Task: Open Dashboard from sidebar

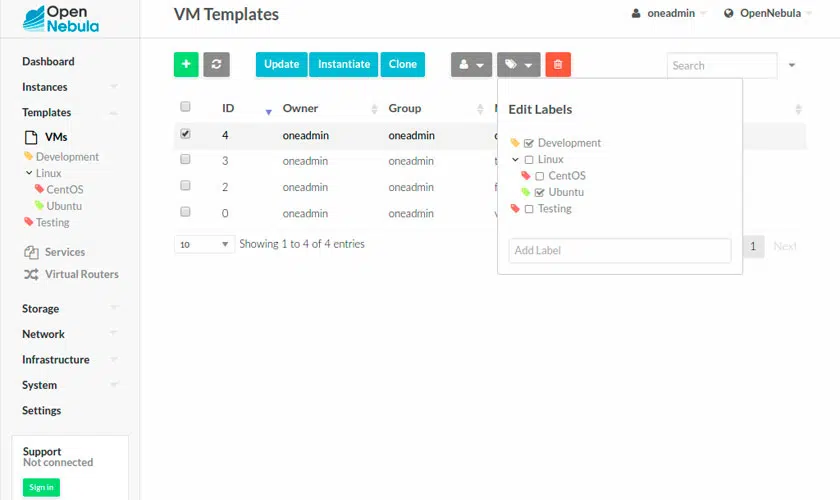Action: (48, 62)
